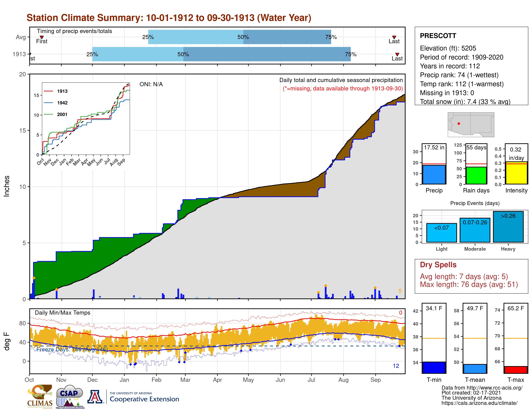532x411 pixels.
Task: Click the blue '12' count in temp plot
Action: [396, 366]
